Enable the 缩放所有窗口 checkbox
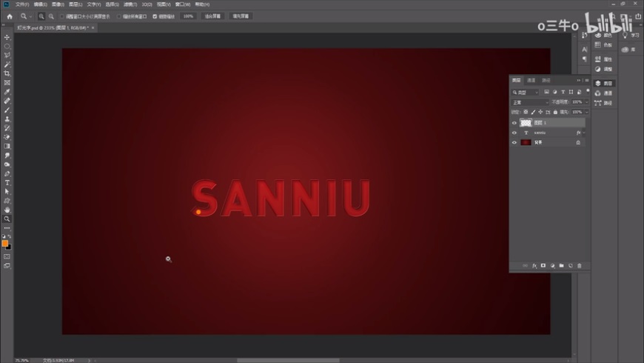644x363 pixels. coord(119,16)
